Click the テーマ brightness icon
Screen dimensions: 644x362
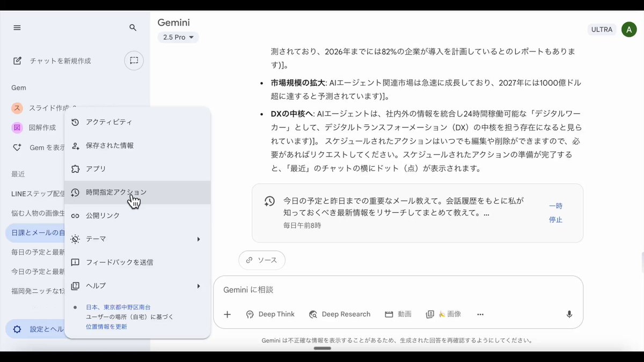[75, 239]
